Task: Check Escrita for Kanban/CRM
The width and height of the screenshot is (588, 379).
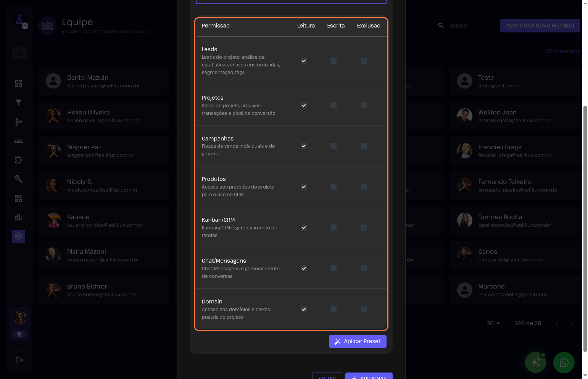Action: point(333,227)
